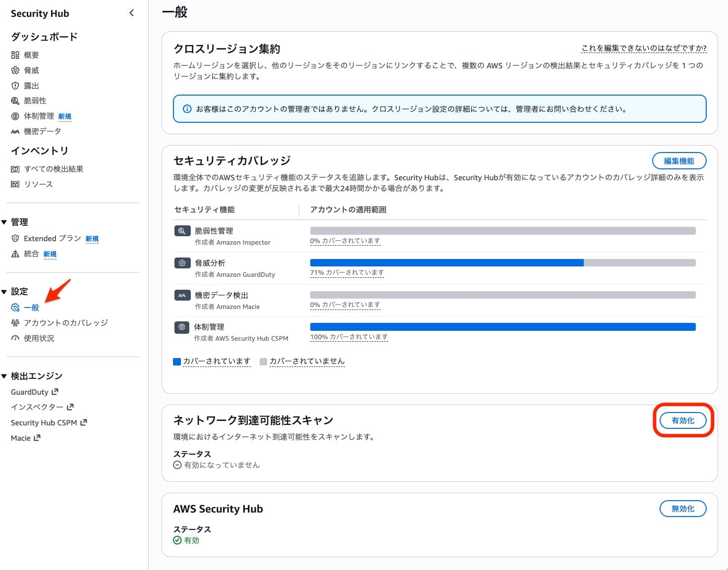
Task: Open the アカウントのカバレッジ settings link
Action: pyautogui.click(x=66, y=323)
